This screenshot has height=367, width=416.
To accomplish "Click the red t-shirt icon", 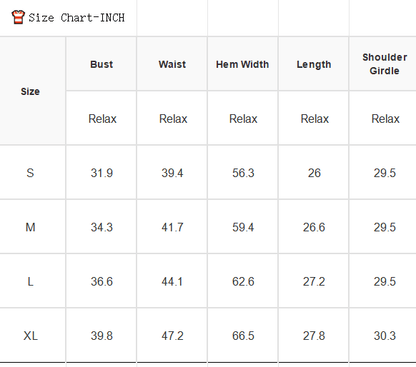I will pos(18,17).
